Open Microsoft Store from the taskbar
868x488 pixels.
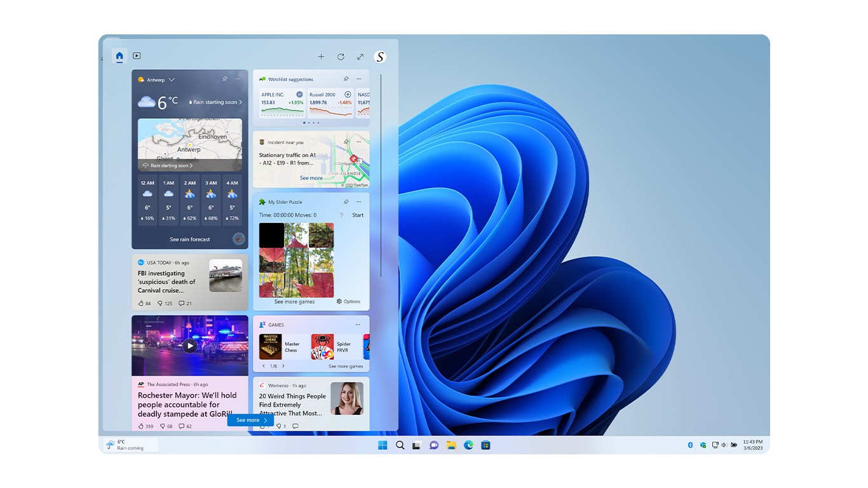[485, 445]
